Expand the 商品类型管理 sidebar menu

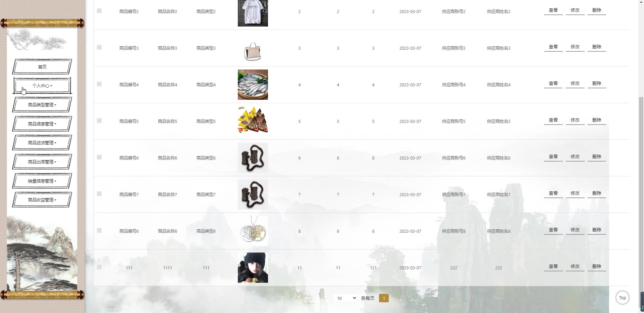[42, 105]
